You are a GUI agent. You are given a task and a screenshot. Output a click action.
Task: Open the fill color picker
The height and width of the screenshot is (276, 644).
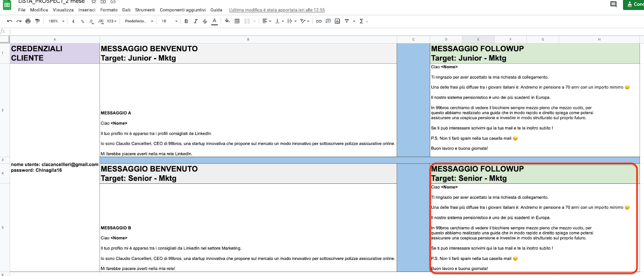227,21
